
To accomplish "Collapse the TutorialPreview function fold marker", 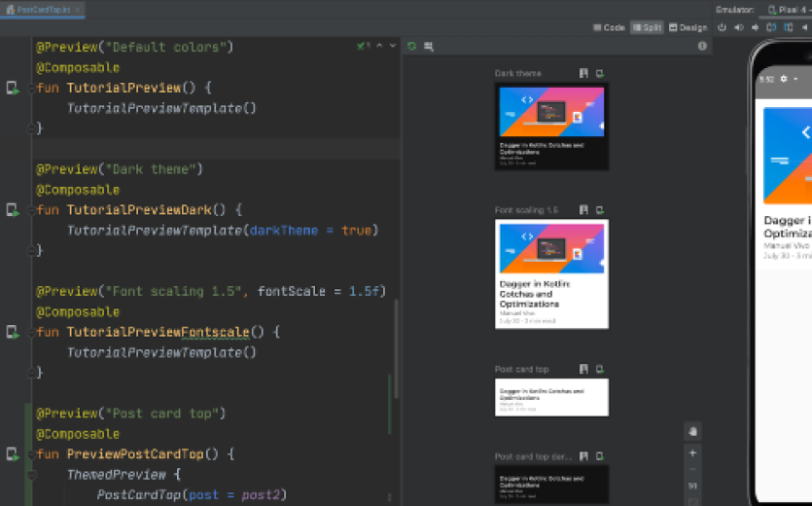I will pos(31,88).
